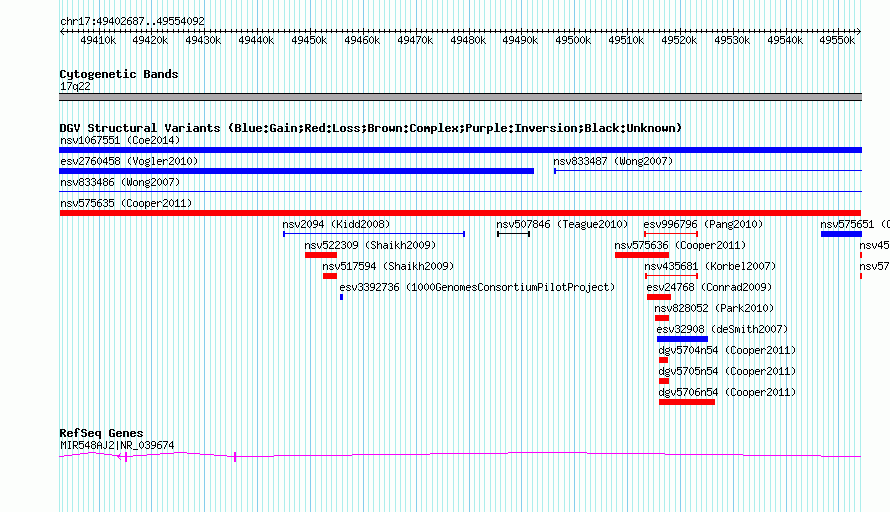Open the nsv833487 (Wong2007) label
The width and height of the screenshot is (890, 512).
613,161
